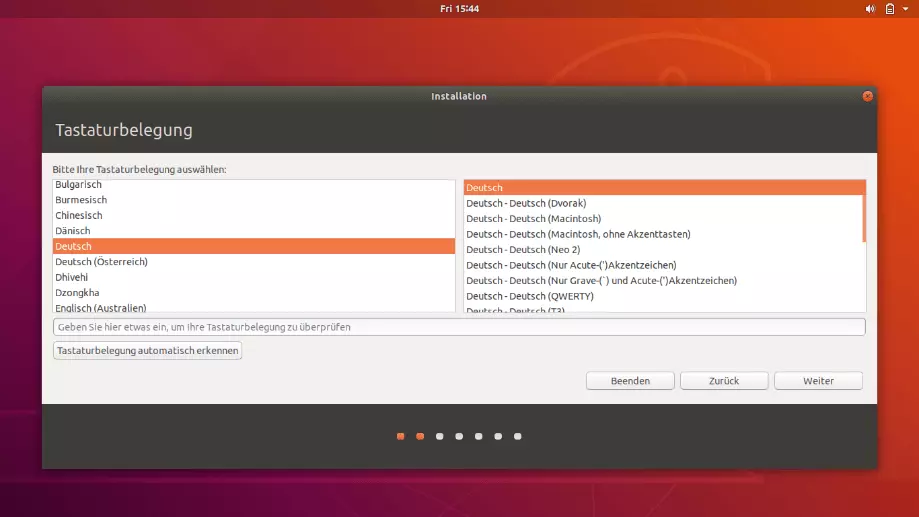
Task: Choose Deutsch (Nur Grave- und Acute-Akzentzeichen) variant
Action: click(x=663, y=281)
